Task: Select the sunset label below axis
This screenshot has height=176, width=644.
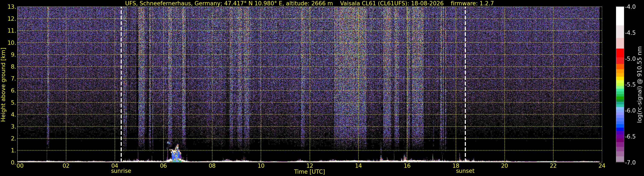Action: 465,171
